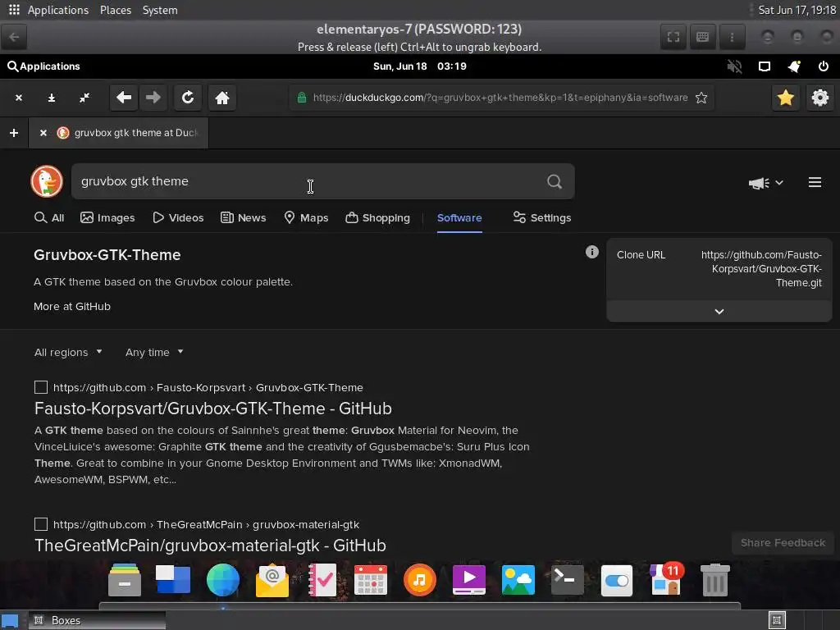Open a new tab with the plus icon
This screenshot has width=840, height=630.
[14, 133]
